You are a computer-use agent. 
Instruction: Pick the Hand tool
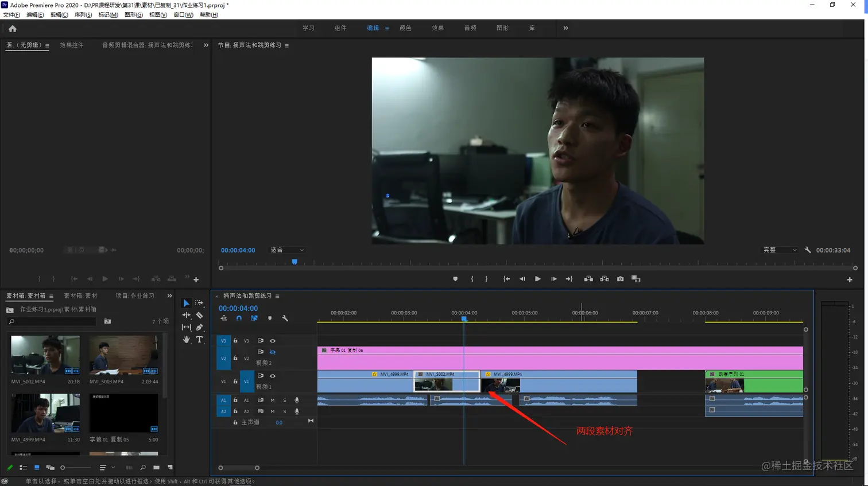(x=186, y=340)
